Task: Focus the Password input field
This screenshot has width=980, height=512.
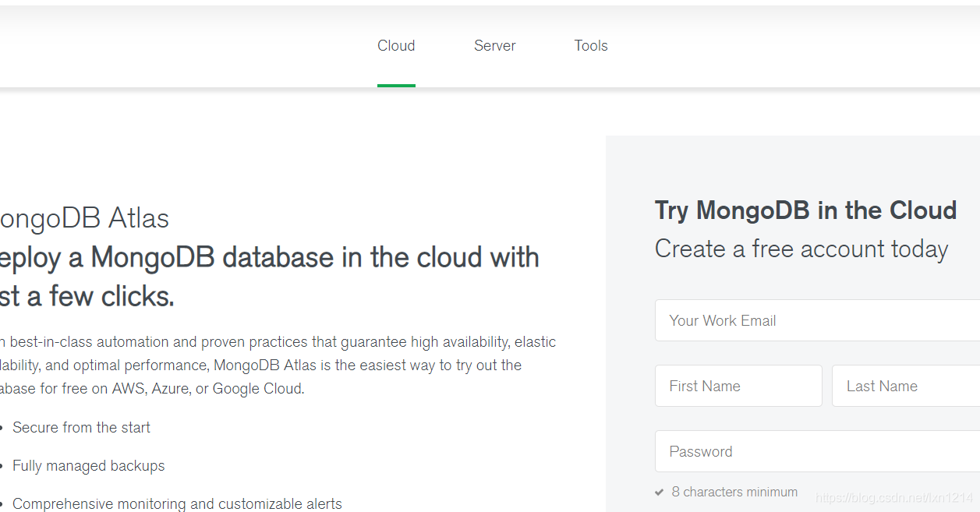Action: (817, 451)
